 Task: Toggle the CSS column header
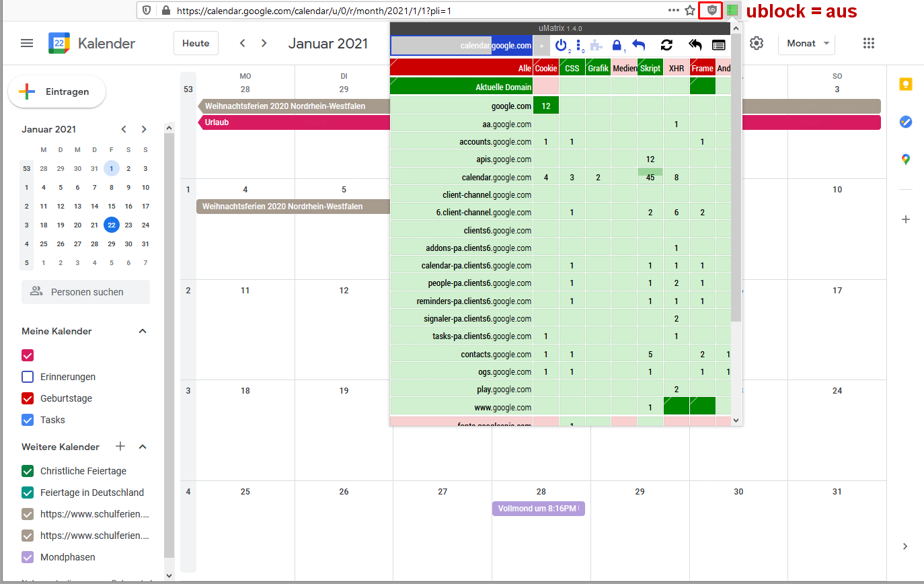click(x=572, y=68)
